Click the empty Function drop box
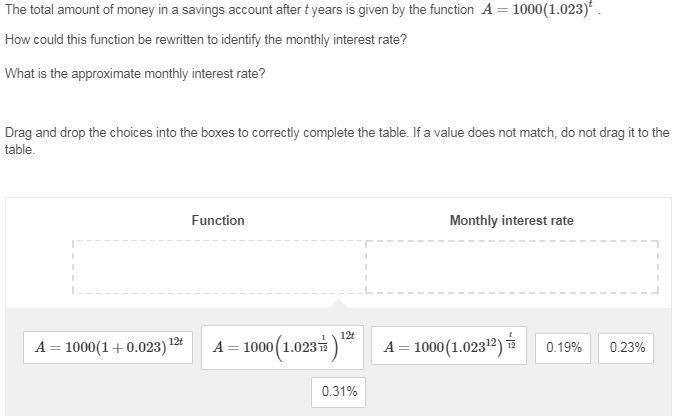 point(219,266)
